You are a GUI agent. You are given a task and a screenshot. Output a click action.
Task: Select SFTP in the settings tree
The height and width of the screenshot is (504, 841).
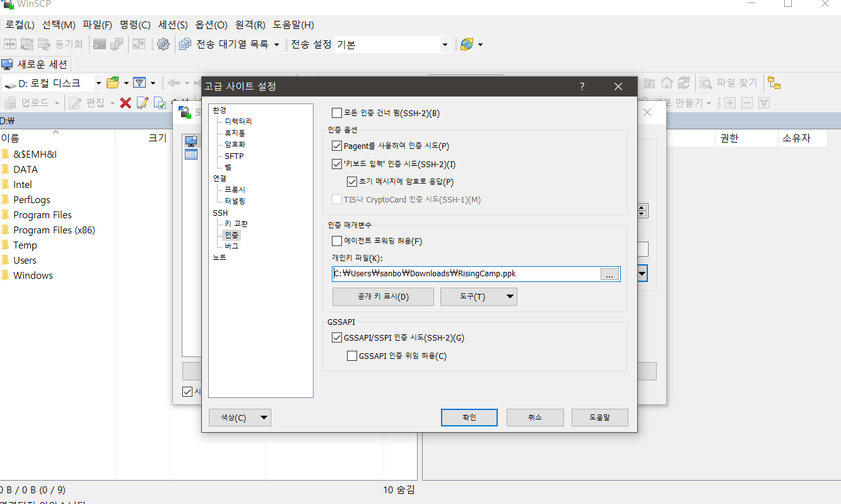(x=234, y=156)
